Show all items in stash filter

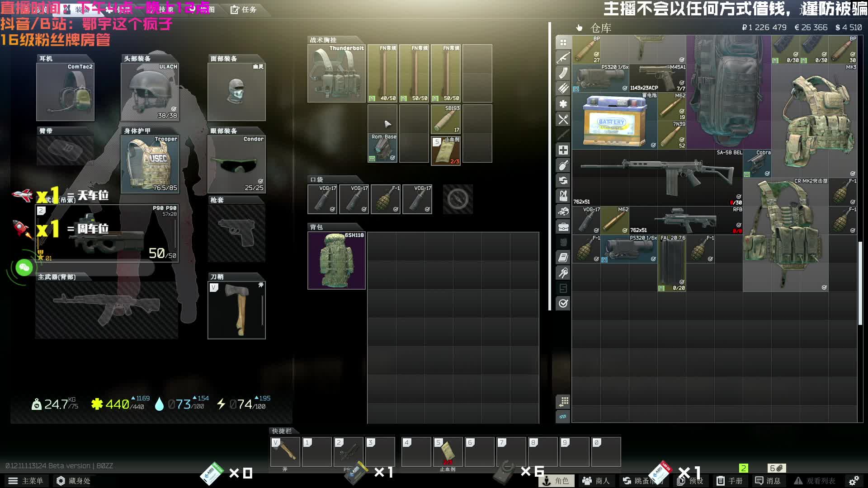[563, 42]
